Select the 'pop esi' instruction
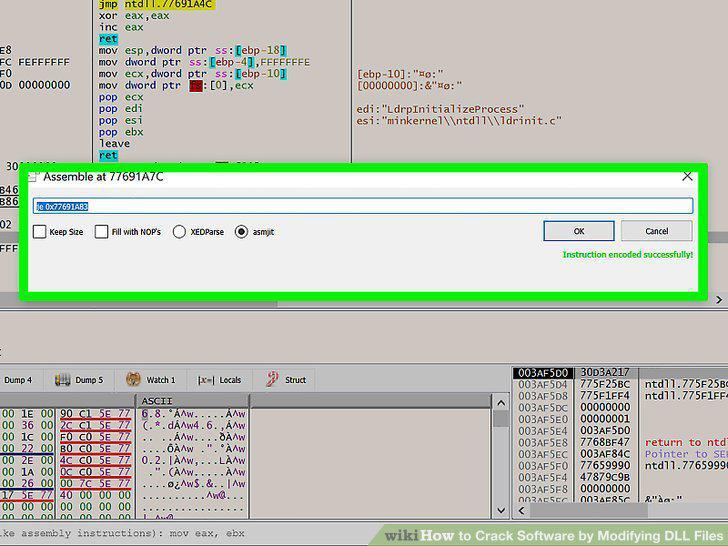This screenshot has width=728, height=546. point(121,120)
